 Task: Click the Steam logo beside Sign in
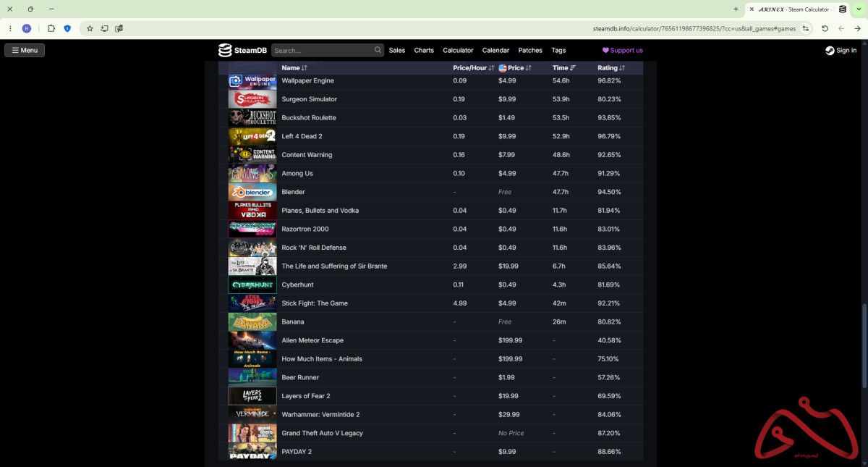coord(830,51)
